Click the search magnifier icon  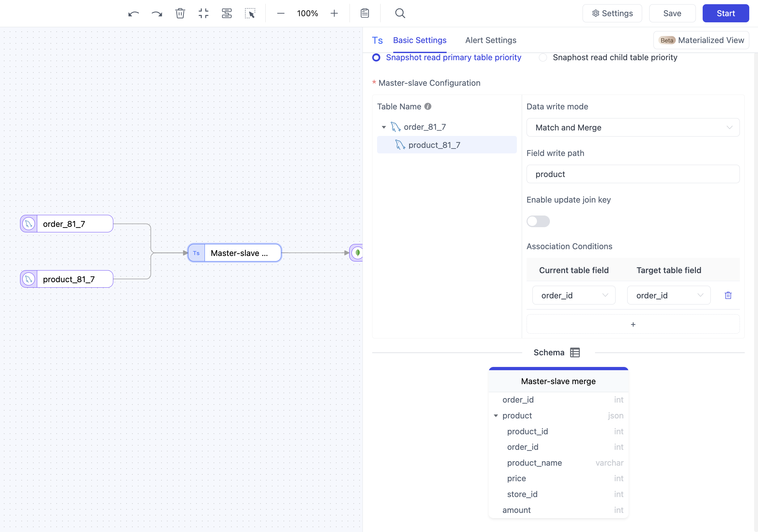[400, 14]
